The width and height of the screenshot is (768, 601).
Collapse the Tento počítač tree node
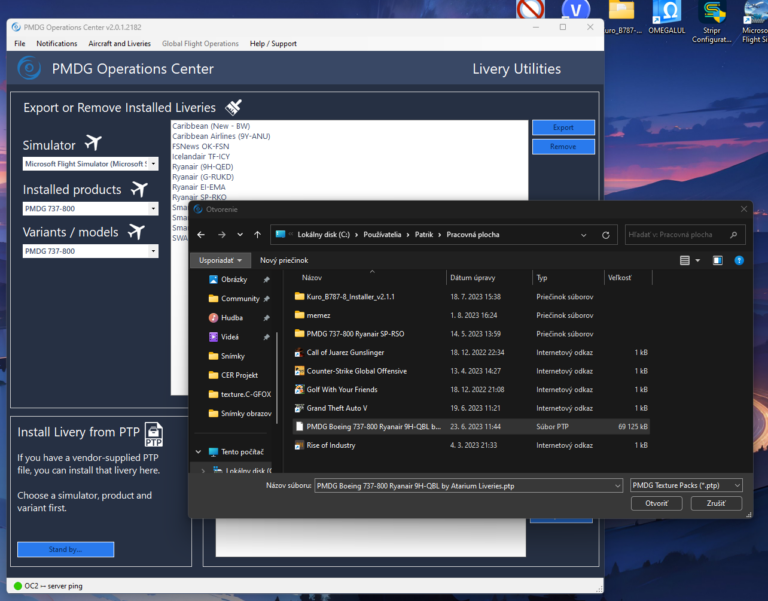click(198, 452)
